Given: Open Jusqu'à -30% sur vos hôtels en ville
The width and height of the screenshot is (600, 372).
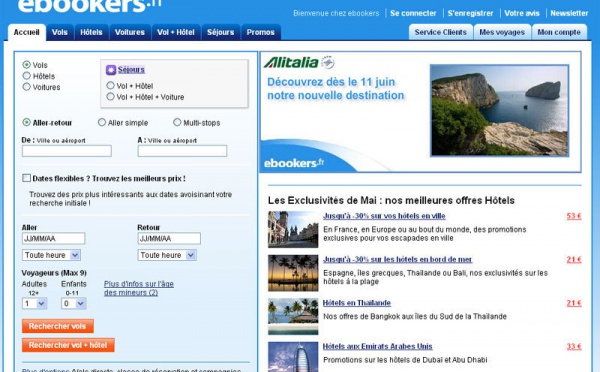Looking at the screenshot, I should [x=384, y=216].
